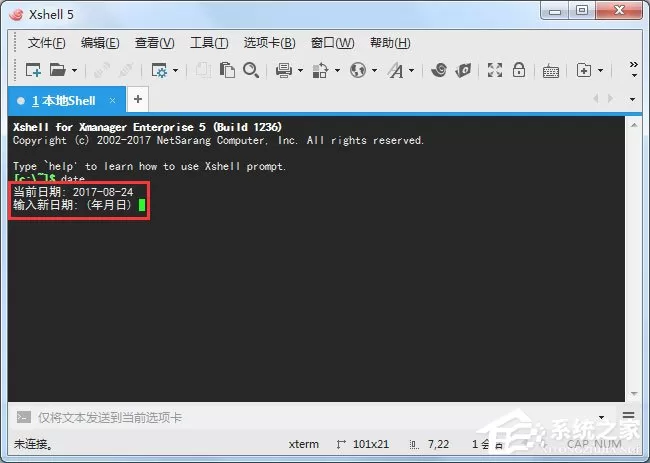Open the tab list dropdown arrow
650x463 pixels.
coord(632,99)
